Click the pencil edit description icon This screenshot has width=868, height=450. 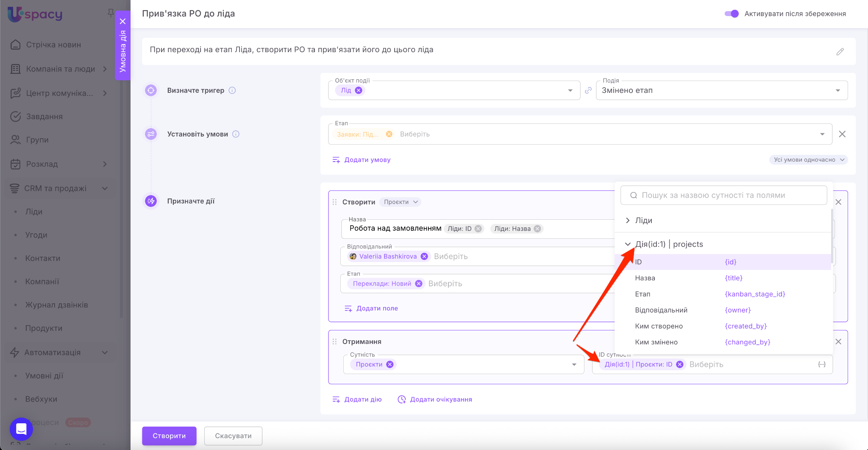tap(840, 52)
